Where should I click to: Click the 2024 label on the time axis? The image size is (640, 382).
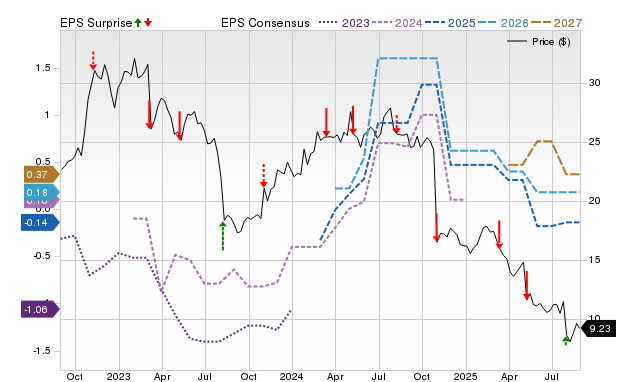[292, 376]
